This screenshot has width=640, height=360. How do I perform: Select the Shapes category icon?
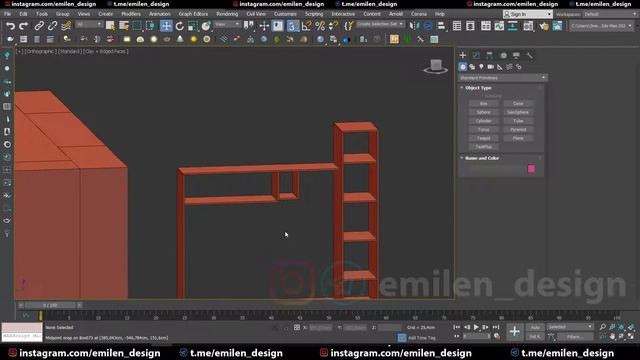pos(472,67)
